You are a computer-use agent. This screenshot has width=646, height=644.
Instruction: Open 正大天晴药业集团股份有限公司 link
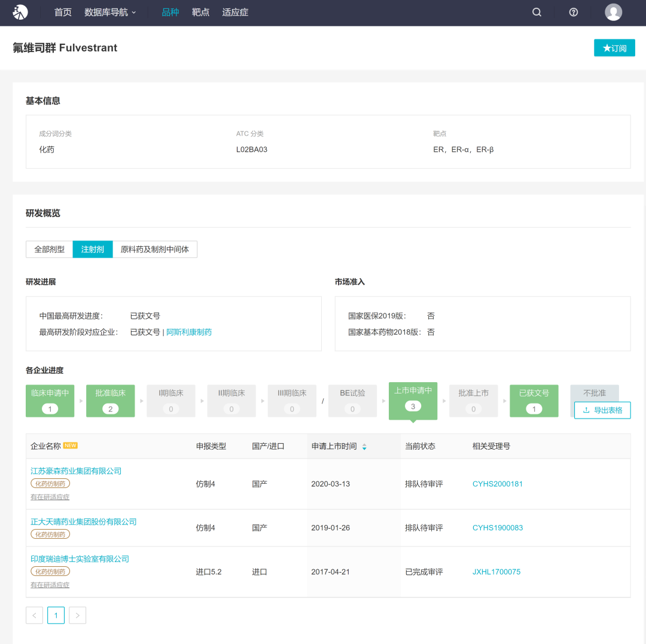pos(84,521)
